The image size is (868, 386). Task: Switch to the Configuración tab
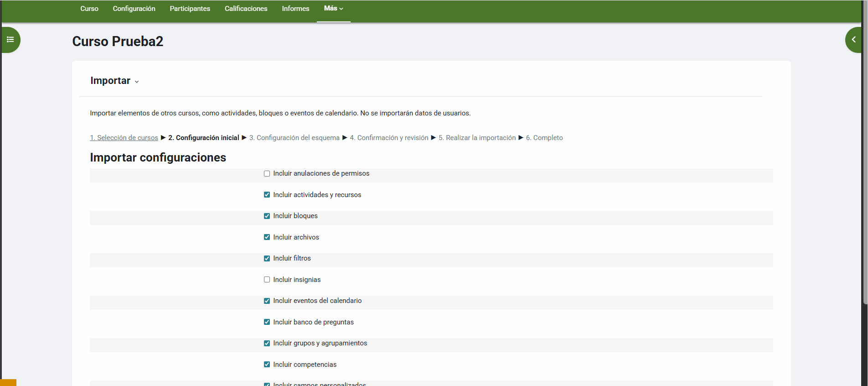134,9
